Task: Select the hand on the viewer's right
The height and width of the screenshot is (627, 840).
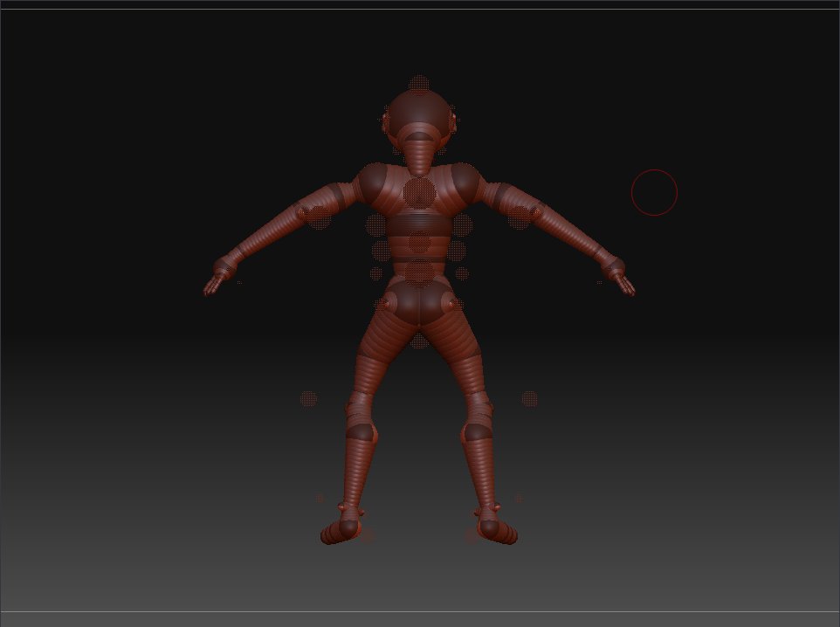Action: 624,284
